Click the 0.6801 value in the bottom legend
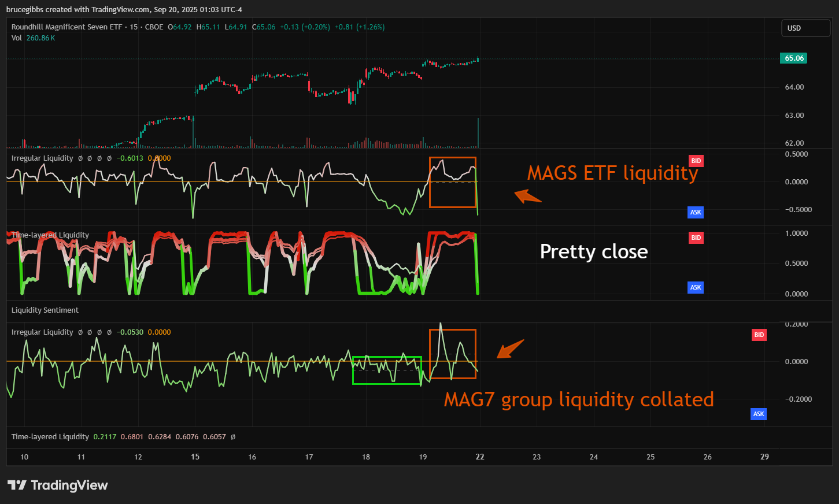Screen dimensions: 839x504 pyautogui.click(x=132, y=437)
